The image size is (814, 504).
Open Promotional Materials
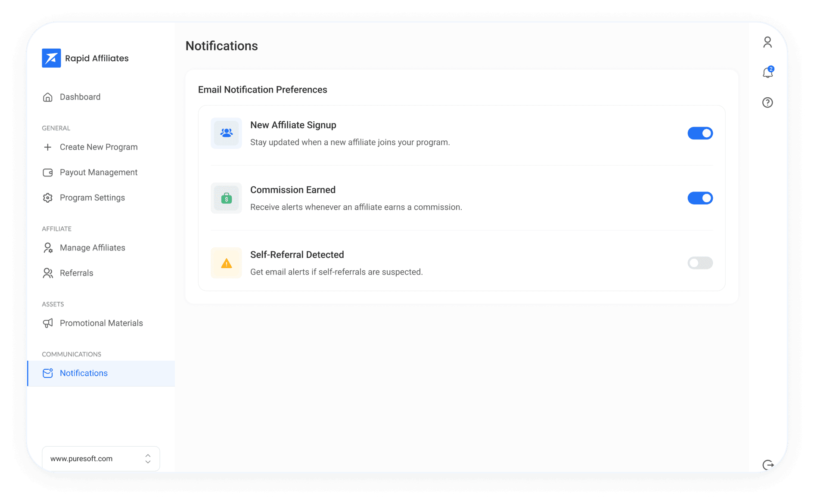pyautogui.click(x=101, y=323)
